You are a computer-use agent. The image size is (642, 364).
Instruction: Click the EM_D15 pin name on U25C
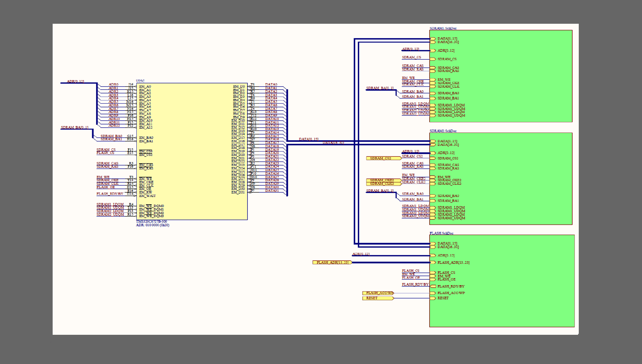pyautogui.click(x=238, y=138)
